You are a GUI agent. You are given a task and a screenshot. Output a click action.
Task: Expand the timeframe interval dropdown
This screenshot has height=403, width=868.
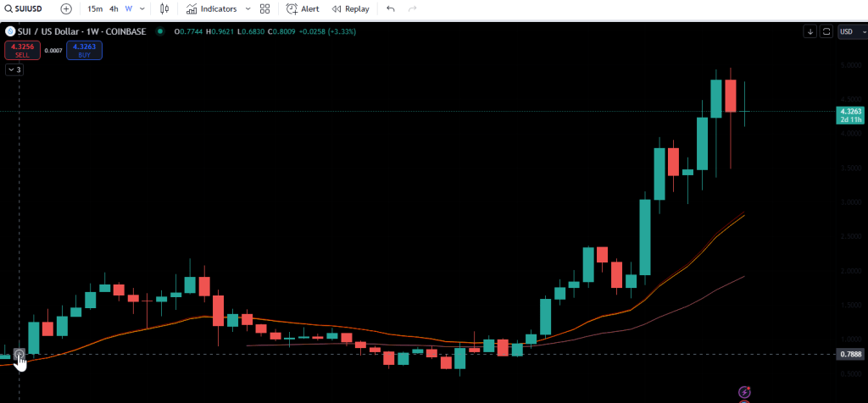(x=142, y=8)
